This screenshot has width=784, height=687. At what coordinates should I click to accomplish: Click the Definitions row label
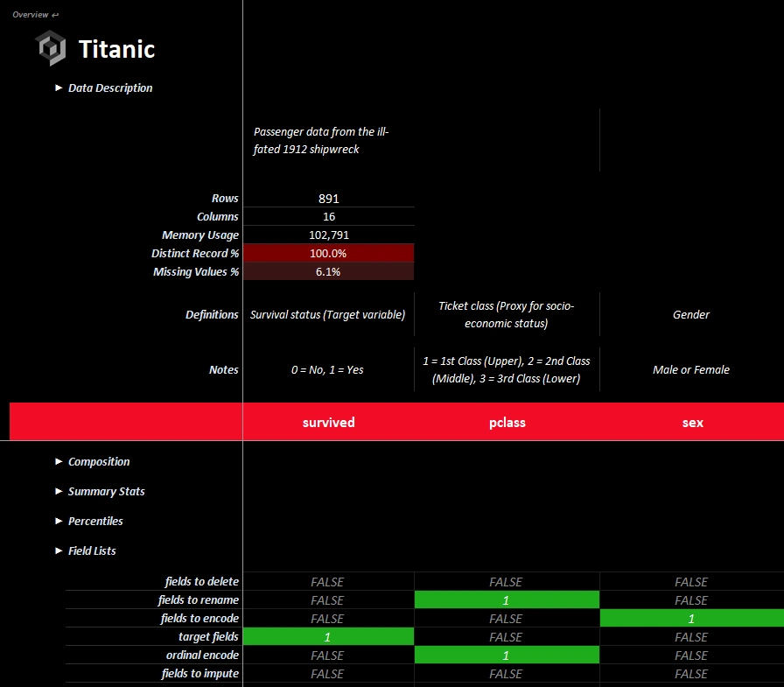pos(212,314)
